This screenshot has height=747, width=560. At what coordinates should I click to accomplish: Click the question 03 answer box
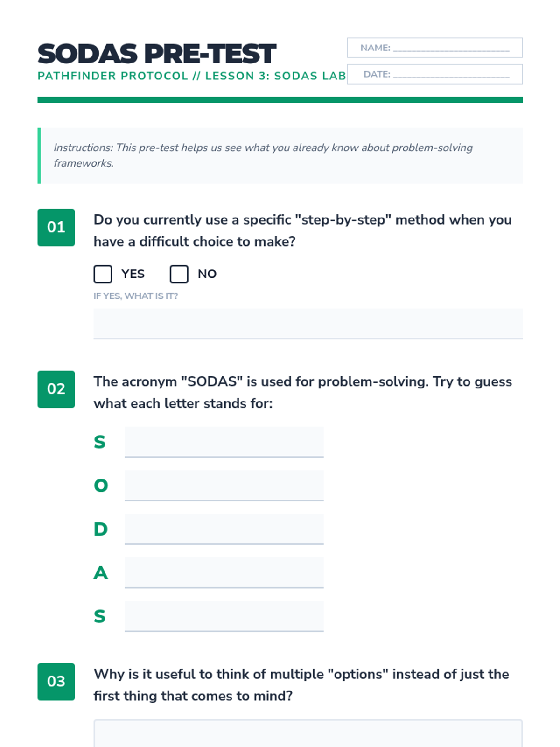click(x=308, y=734)
